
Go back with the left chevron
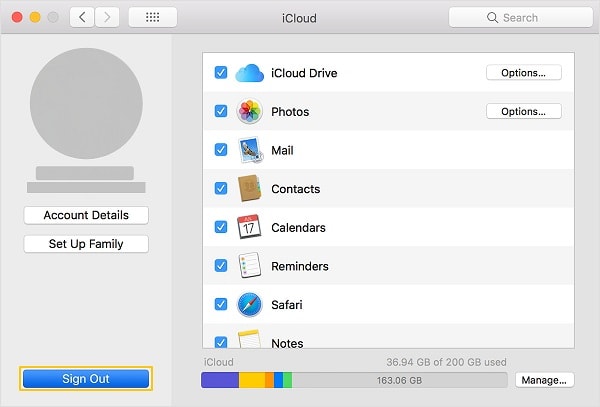coord(82,18)
